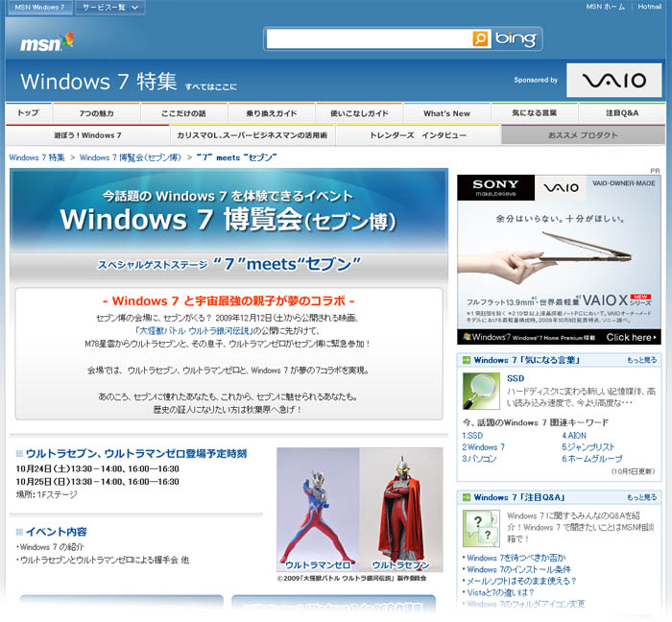Select the 注目Q&A navigation tab

(x=622, y=113)
